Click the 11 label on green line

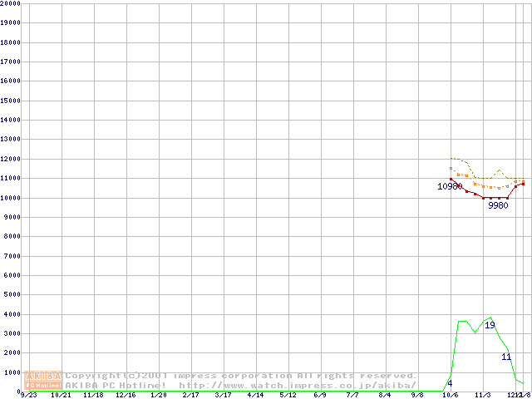pyautogui.click(x=506, y=357)
